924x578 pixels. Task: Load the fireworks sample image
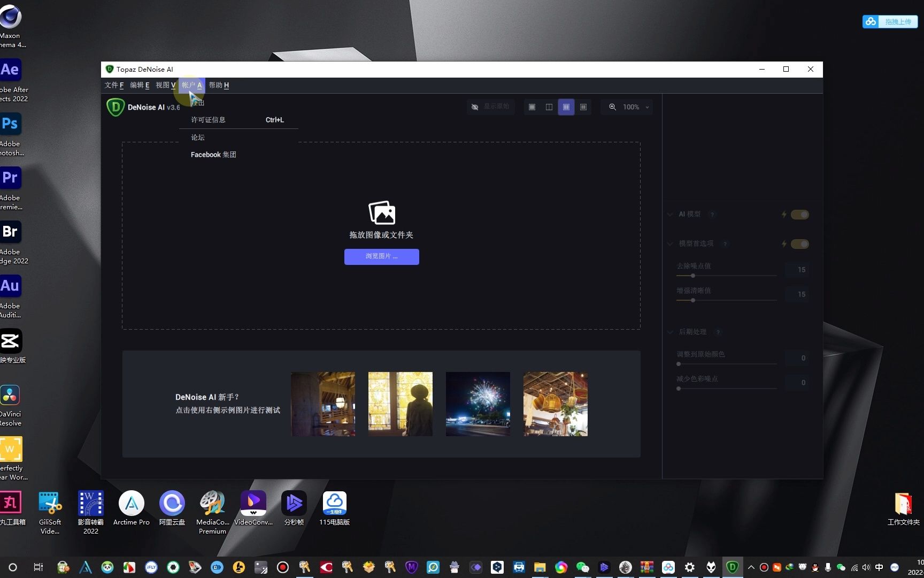coord(478,404)
